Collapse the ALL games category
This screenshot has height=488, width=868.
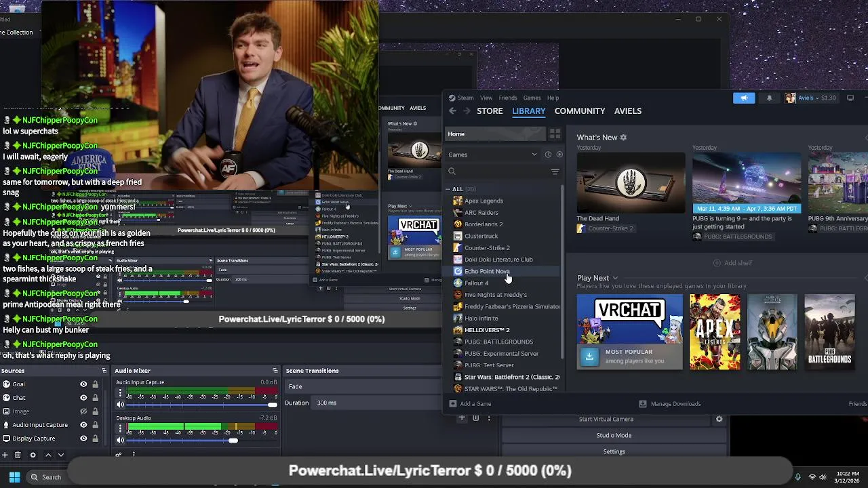click(x=448, y=189)
